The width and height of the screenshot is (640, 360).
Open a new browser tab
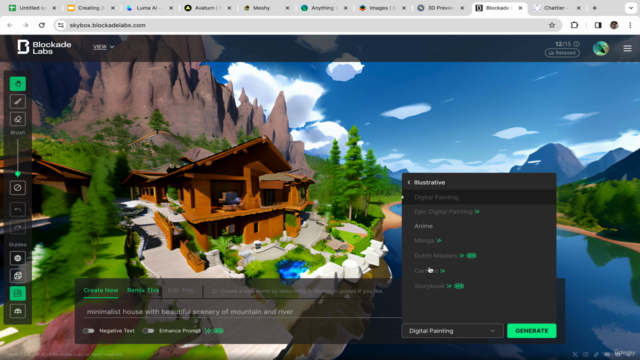click(594, 8)
